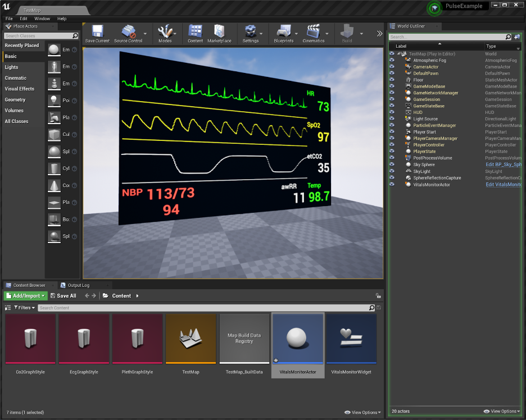This screenshot has width=526, height=420.
Task: Go forward in Content Browser history
Action: pos(94,296)
